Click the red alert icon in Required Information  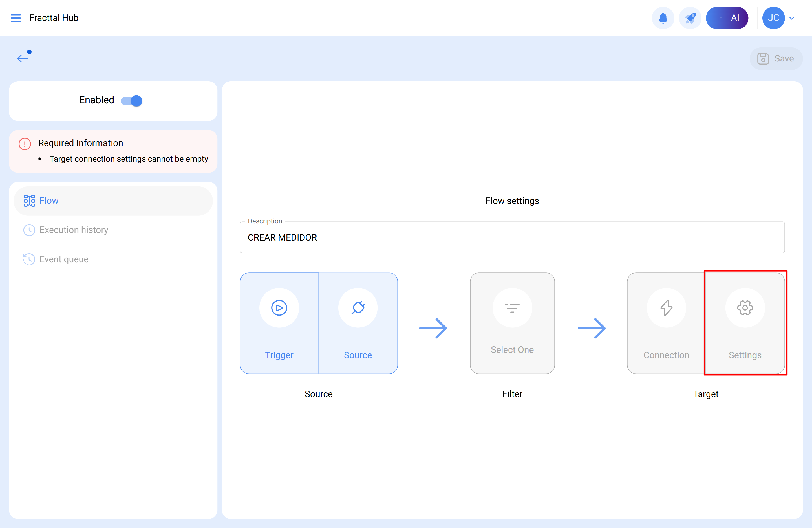[x=24, y=144]
